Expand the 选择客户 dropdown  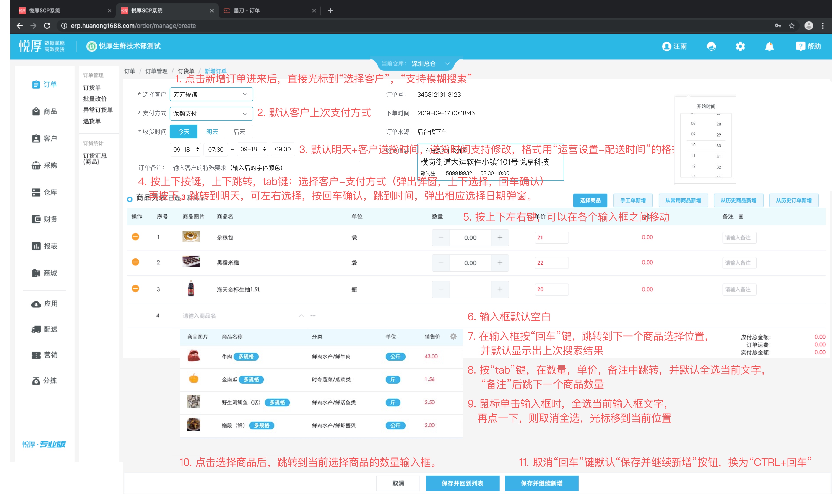(x=211, y=94)
